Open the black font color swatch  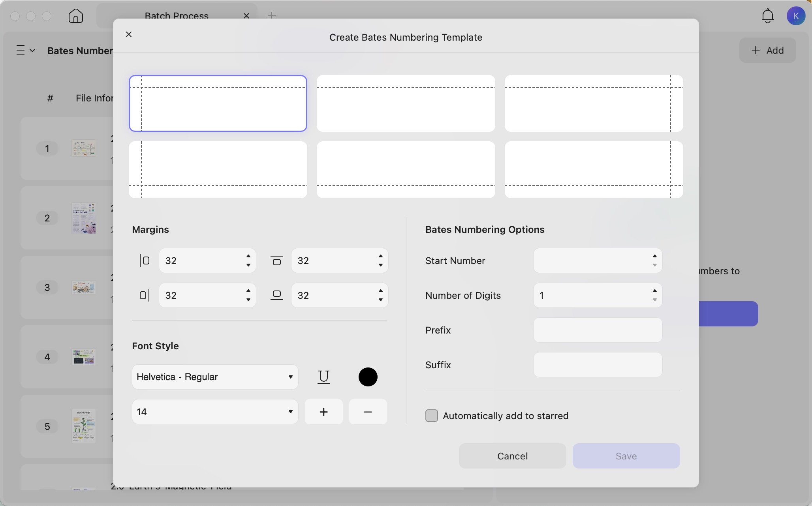(368, 377)
